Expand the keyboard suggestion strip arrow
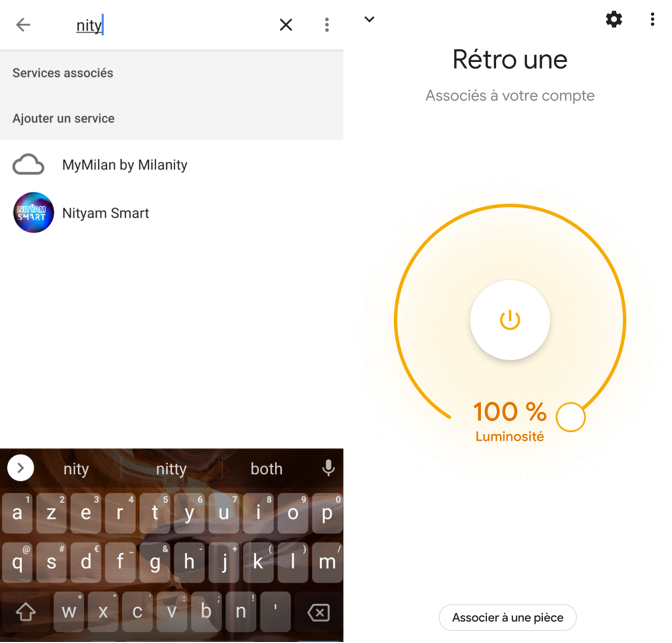 click(x=20, y=468)
